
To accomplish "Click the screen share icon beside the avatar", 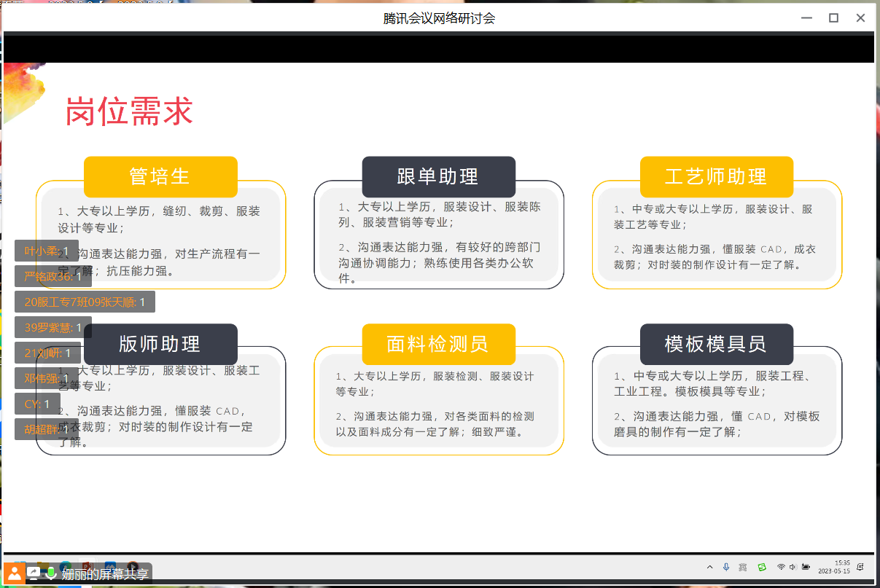I will 34,573.
